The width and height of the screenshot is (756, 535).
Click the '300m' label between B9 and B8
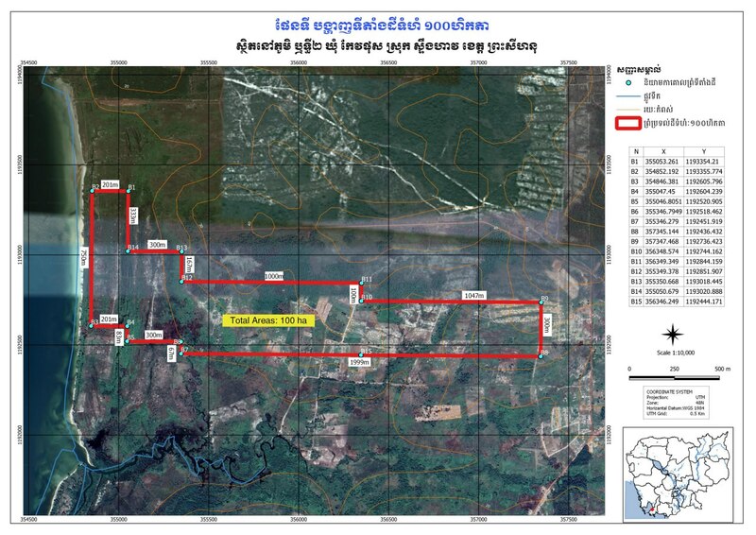coord(547,325)
